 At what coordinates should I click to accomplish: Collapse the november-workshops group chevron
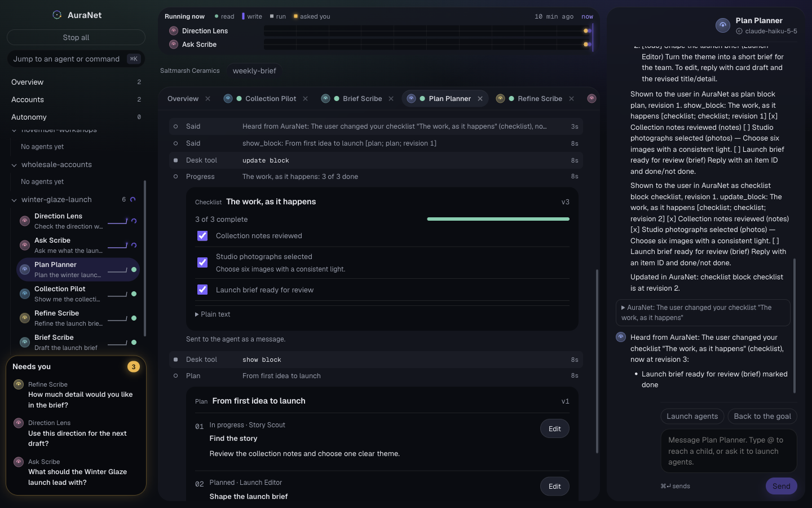(14, 130)
